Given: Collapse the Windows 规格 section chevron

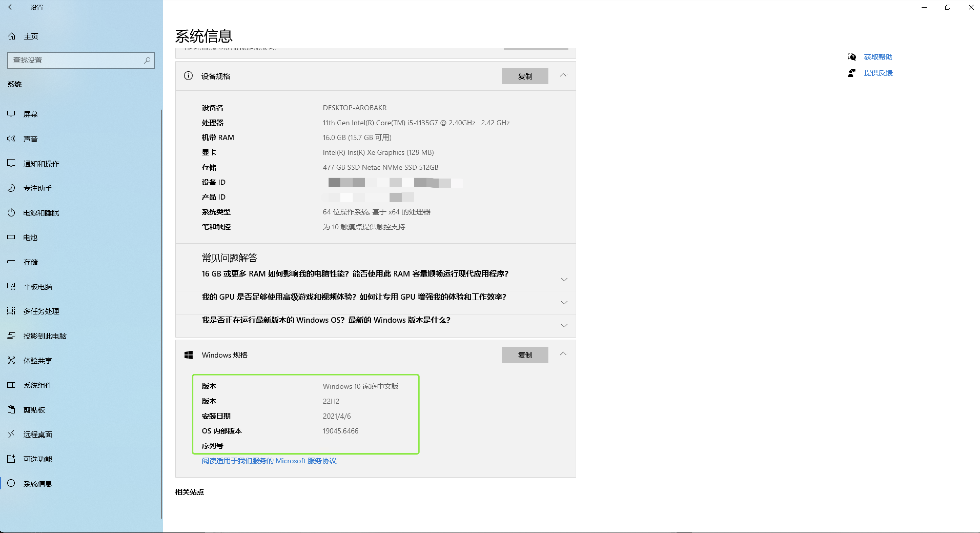Looking at the screenshot, I should 564,354.
